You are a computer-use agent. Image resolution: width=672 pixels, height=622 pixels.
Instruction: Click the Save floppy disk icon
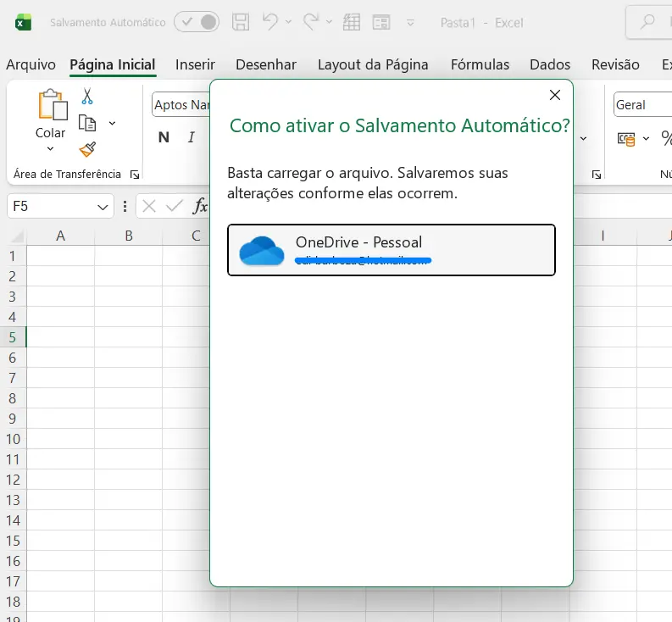click(x=241, y=22)
